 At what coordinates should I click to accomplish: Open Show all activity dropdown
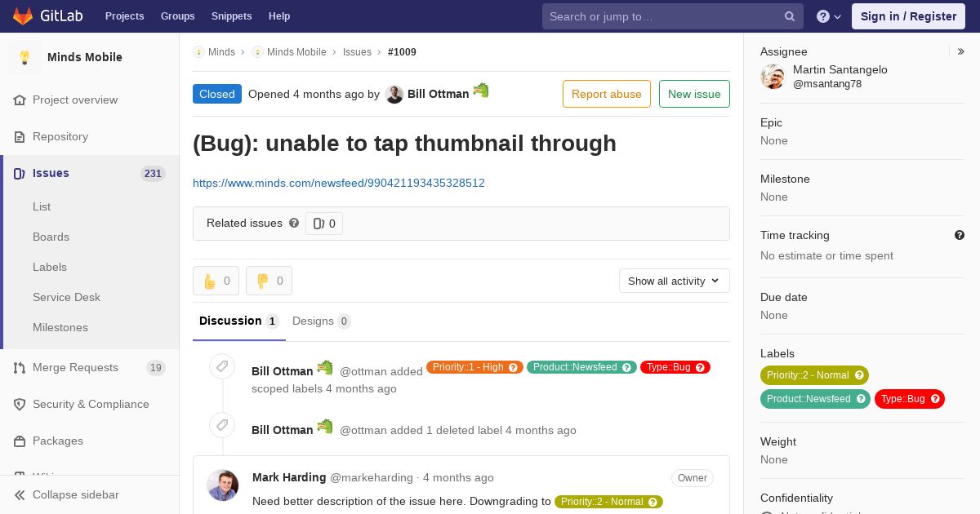pyautogui.click(x=675, y=281)
